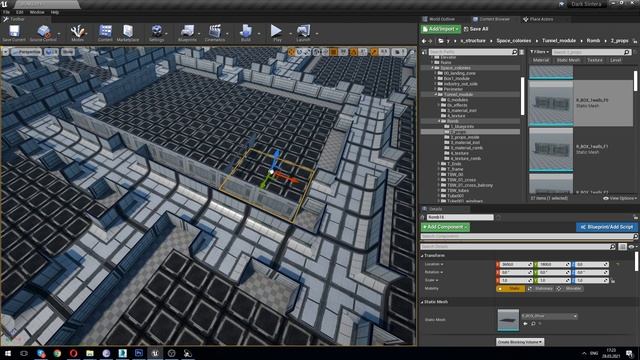Open the Marketplace toolbar icon

pyautogui.click(x=128, y=33)
